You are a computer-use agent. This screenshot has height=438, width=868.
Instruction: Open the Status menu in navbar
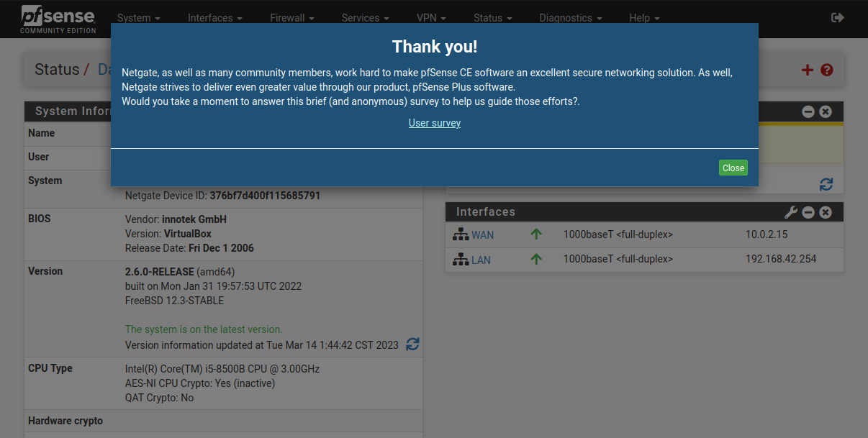pyautogui.click(x=493, y=18)
